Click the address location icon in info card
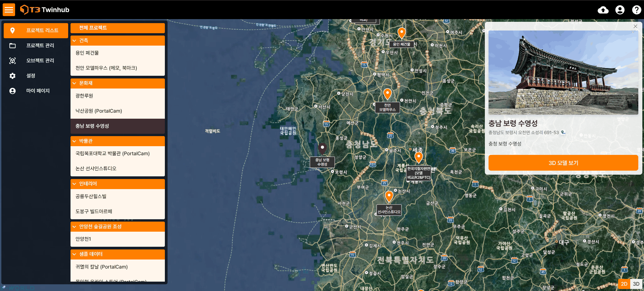The width and height of the screenshot is (644, 291). [x=563, y=132]
